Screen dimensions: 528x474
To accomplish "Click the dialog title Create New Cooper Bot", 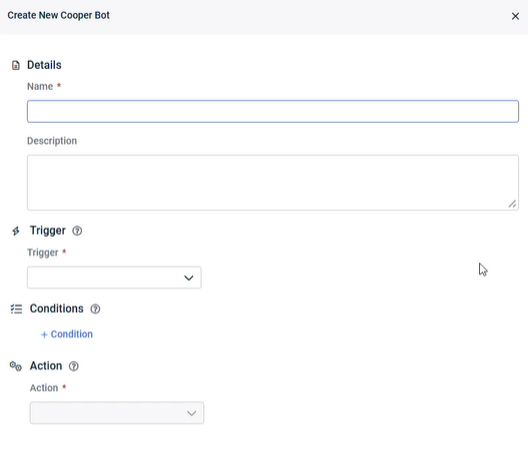I will (x=59, y=15).
